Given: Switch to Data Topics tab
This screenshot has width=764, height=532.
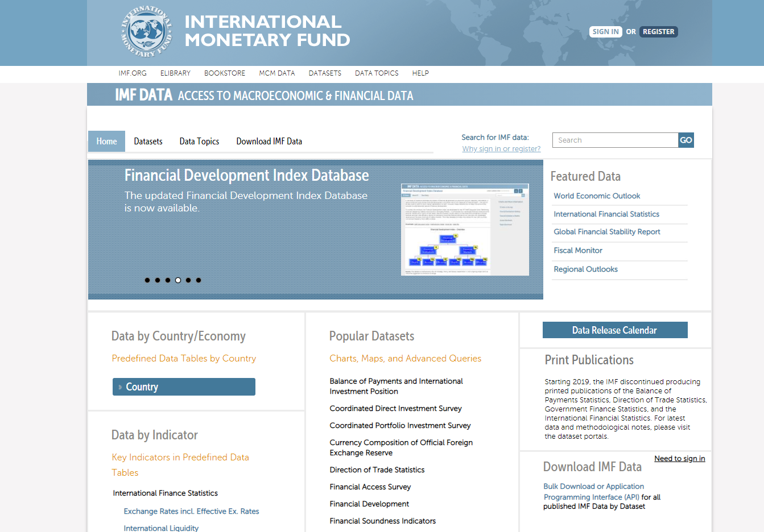Looking at the screenshot, I should (x=199, y=142).
